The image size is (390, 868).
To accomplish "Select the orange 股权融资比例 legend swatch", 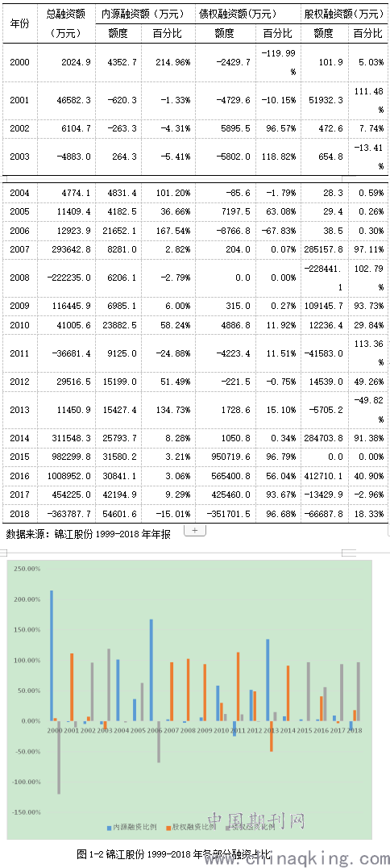I will pyautogui.click(x=168, y=827).
